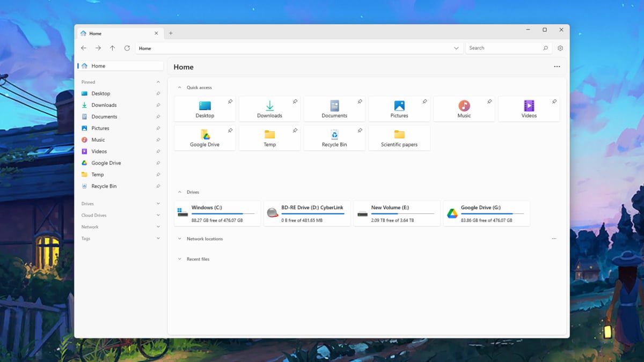644x362 pixels.
Task: Click the refresh icon in the toolbar
Action: coord(127,48)
